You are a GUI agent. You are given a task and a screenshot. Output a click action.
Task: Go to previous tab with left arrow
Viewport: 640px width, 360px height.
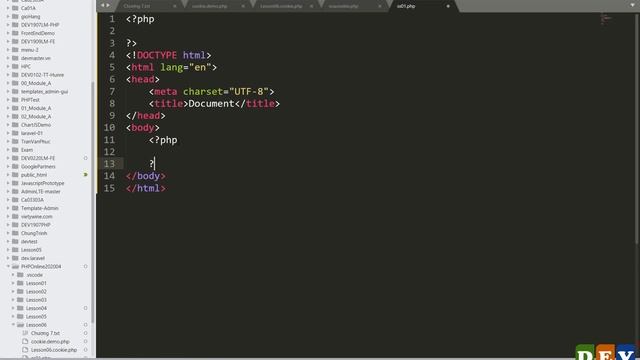(102, 5)
